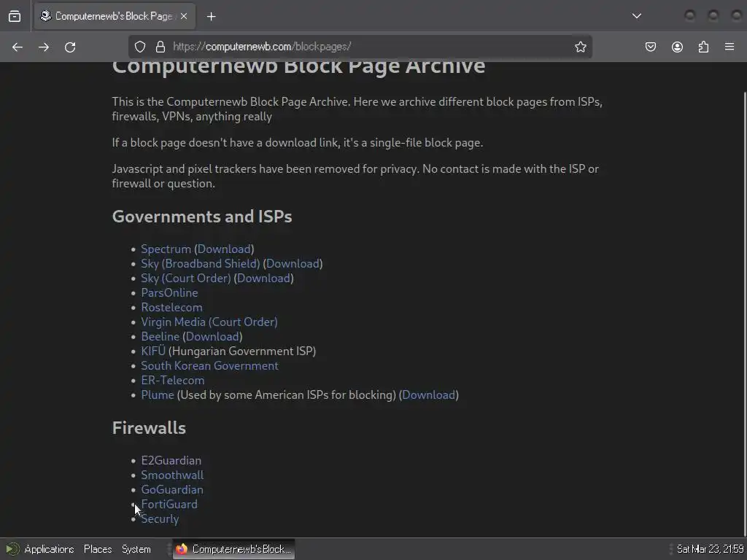Open the Applications menu in panel
Screen dimensions: 747x560
[49, 549]
